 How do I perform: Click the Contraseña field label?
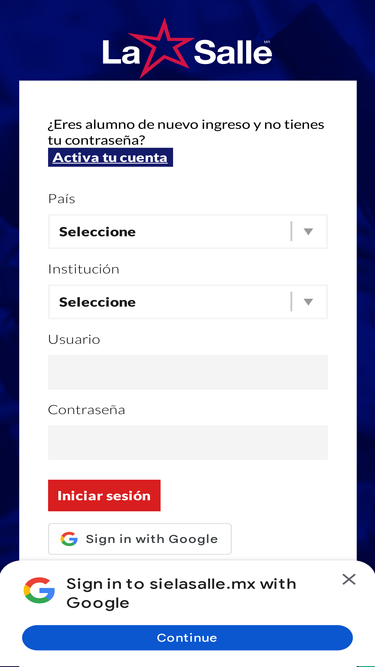[x=87, y=410]
